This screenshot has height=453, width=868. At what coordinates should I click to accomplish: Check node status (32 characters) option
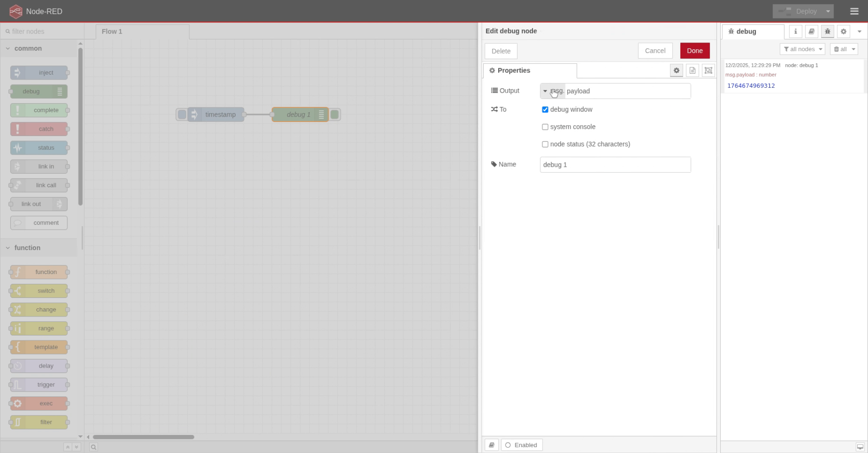pos(545,144)
